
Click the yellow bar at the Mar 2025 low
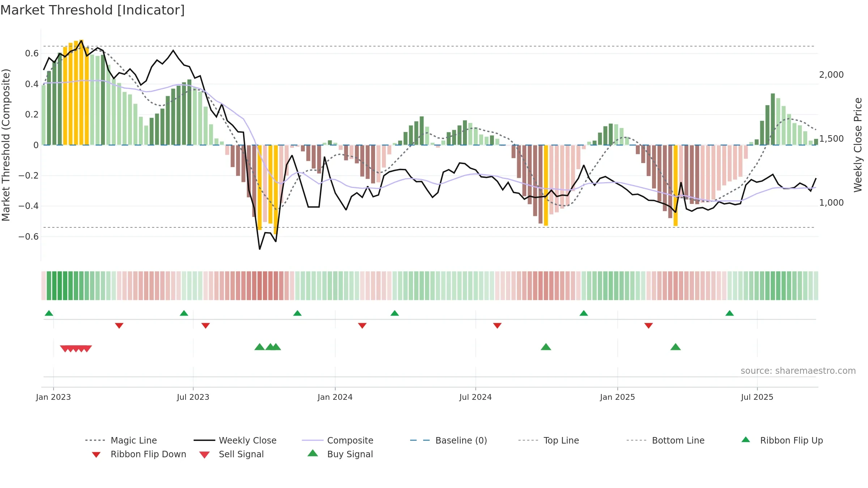(676, 185)
